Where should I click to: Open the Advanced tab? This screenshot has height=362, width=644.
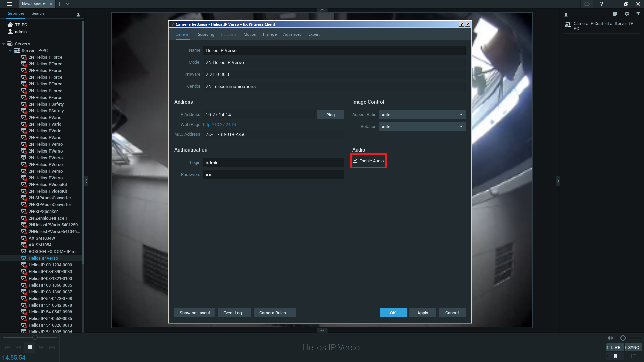pos(292,34)
